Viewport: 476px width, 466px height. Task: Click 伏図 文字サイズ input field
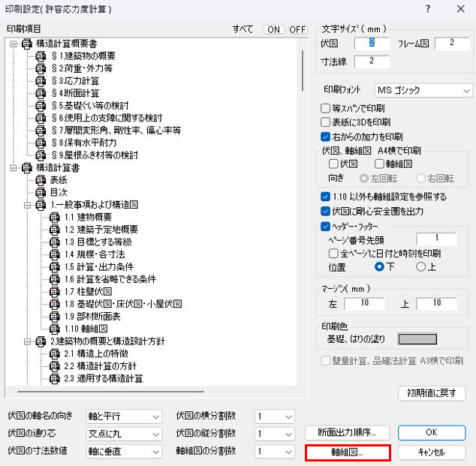(372, 43)
